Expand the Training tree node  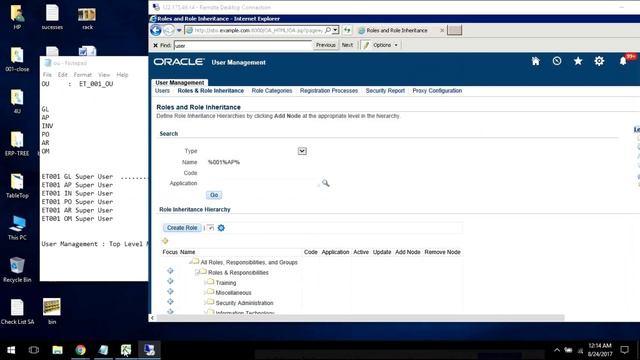coord(204,282)
